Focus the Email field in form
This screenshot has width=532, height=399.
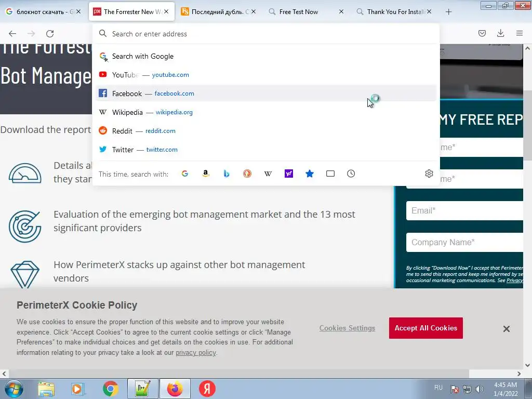[x=464, y=211]
